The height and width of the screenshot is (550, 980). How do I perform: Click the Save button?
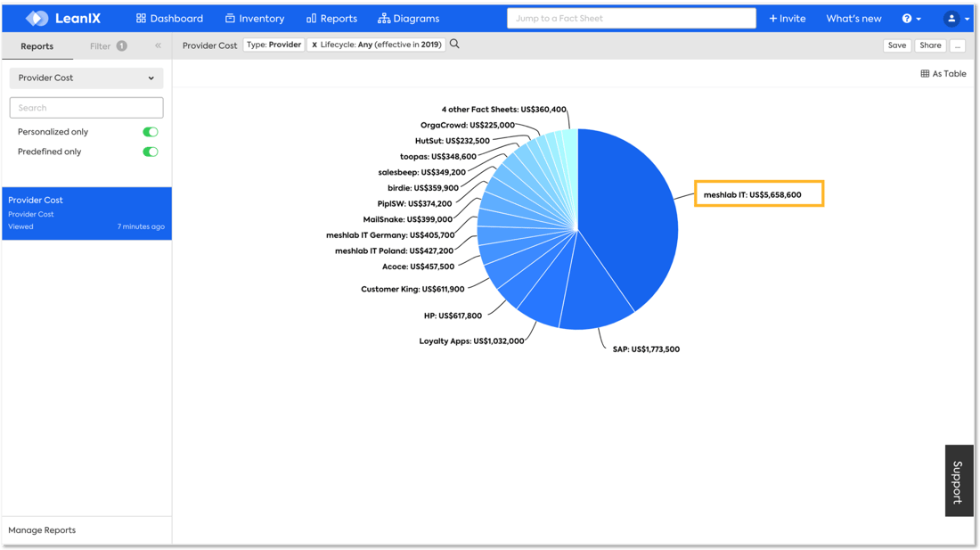coord(897,45)
